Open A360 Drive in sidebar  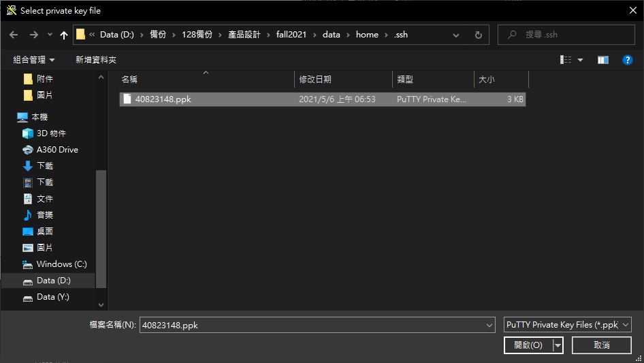(57, 150)
